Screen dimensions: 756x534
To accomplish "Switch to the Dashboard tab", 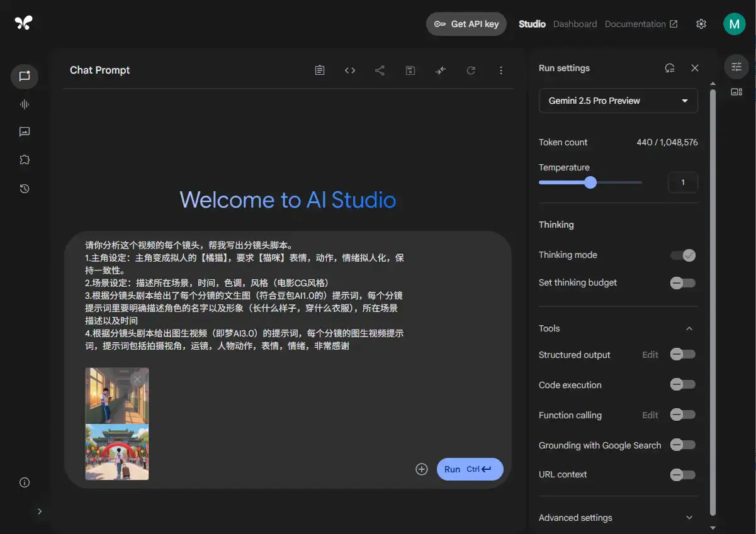I will 575,23.
